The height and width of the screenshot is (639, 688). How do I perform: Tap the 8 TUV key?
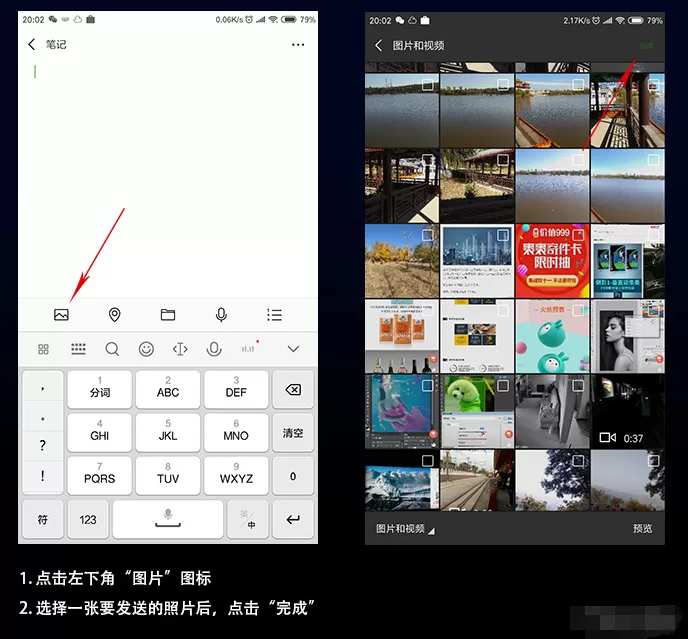point(168,476)
